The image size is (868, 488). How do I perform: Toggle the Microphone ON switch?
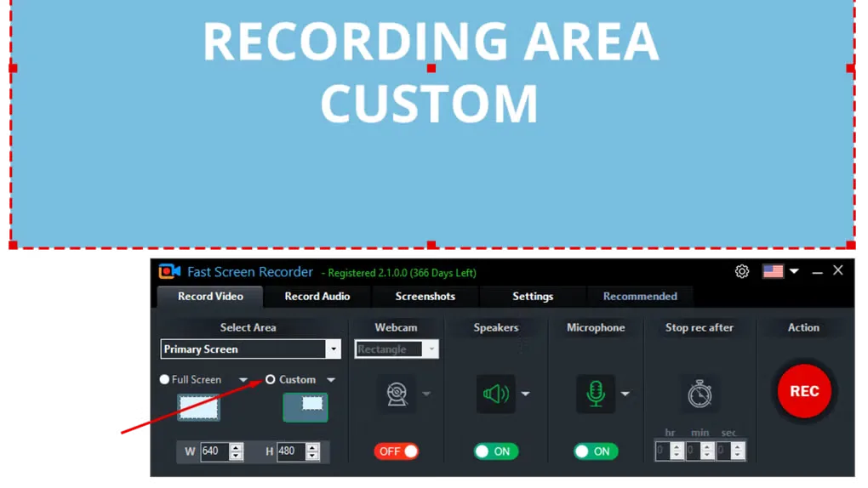tap(596, 451)
